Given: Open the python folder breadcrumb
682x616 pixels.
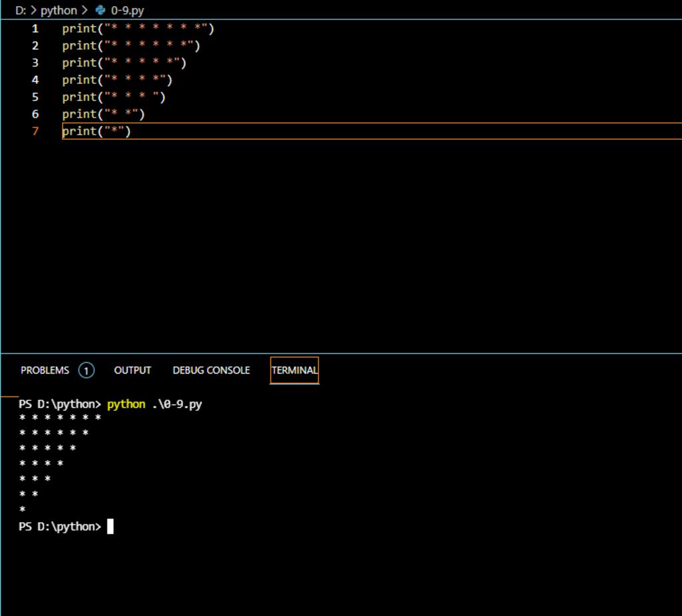Looking at the screenshot, I should (x=59, y=11).
